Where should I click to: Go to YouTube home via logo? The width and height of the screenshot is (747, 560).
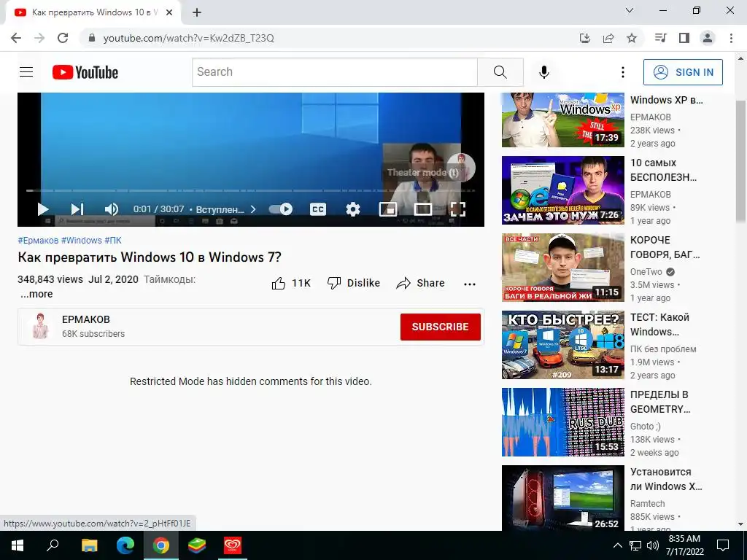click(85, 72)
